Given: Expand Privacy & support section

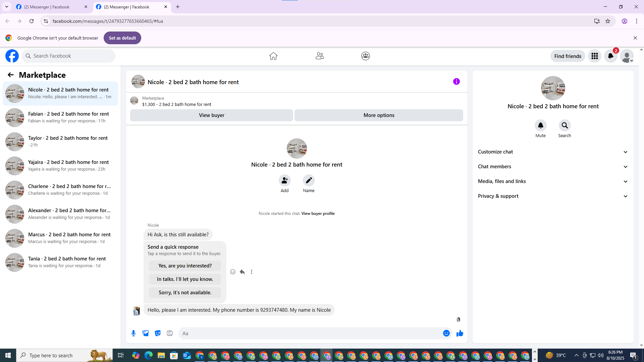Looking at the screenshot, I should pos(553,196).
